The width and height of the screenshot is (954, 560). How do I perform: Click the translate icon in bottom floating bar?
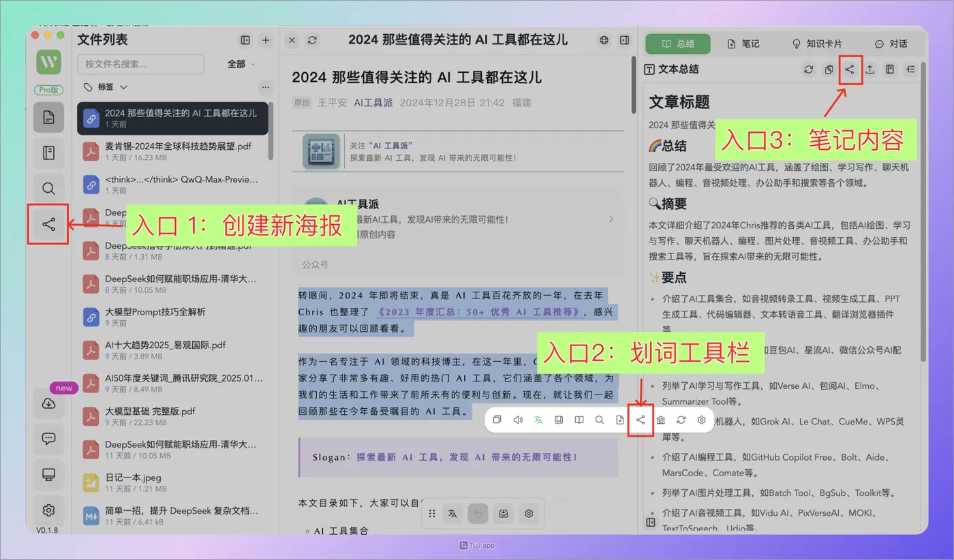tap(453, 514)
